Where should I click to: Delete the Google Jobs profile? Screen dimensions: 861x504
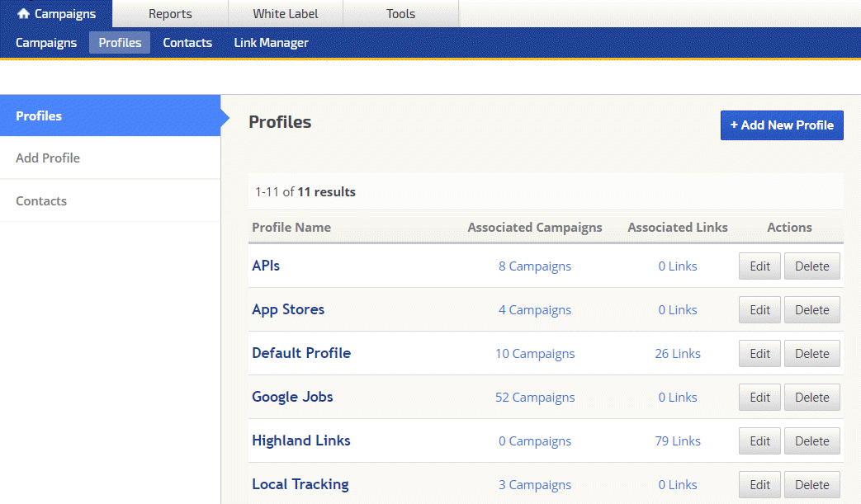point(811,398)
